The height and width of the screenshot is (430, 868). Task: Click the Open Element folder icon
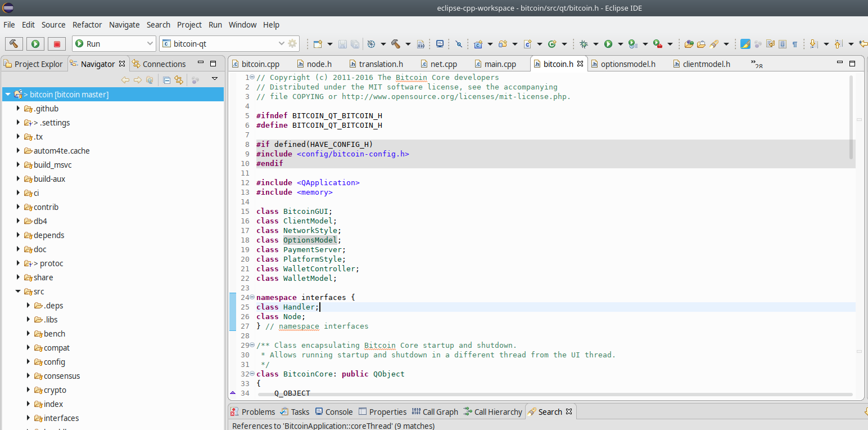pyautogui.click(x=689, y=43)
